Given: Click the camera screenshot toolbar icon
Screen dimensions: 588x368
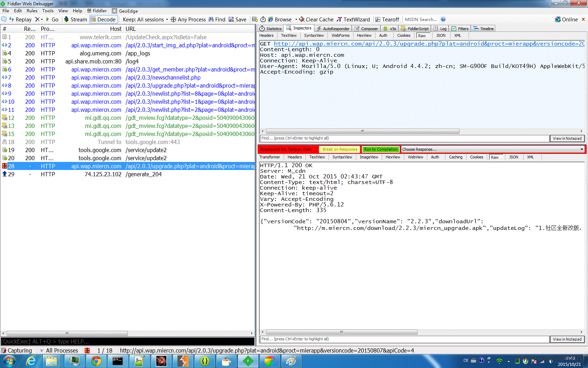Looking at the screenshot, I should coord(255,19).
